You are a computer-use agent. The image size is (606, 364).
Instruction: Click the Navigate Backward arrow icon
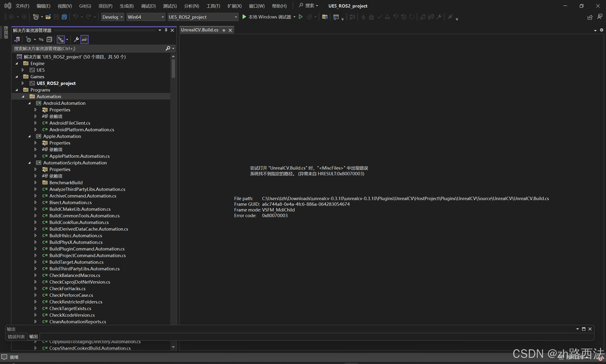click(11, 17)
